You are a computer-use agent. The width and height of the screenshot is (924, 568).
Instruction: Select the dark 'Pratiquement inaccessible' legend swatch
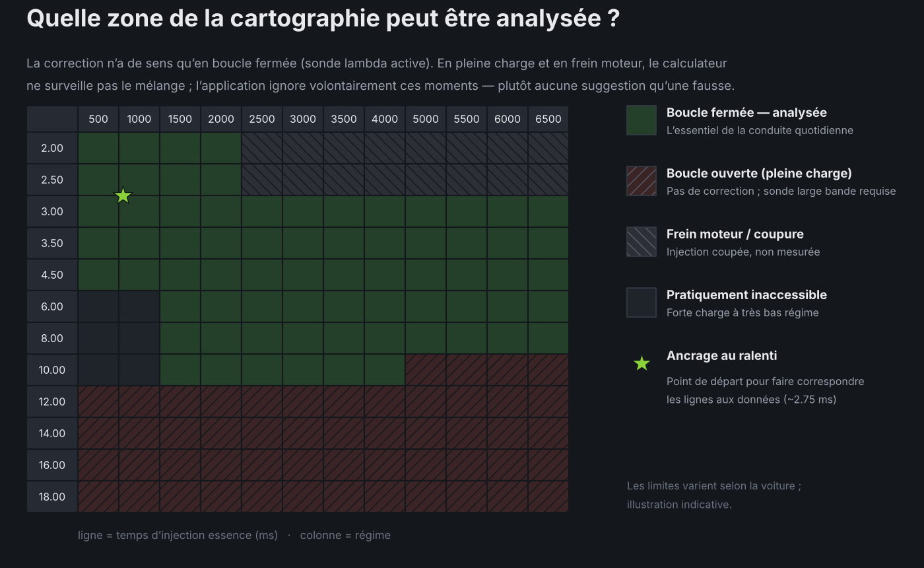pos(642,302)
